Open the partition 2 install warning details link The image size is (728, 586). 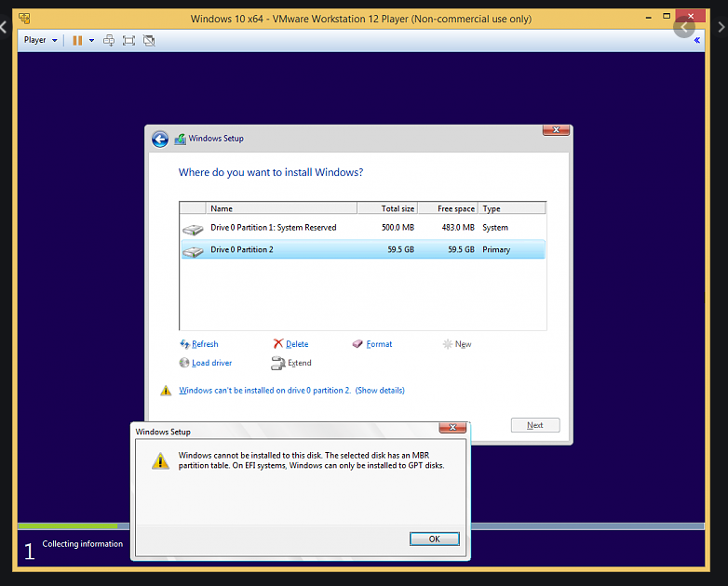(x=291, y=391)
